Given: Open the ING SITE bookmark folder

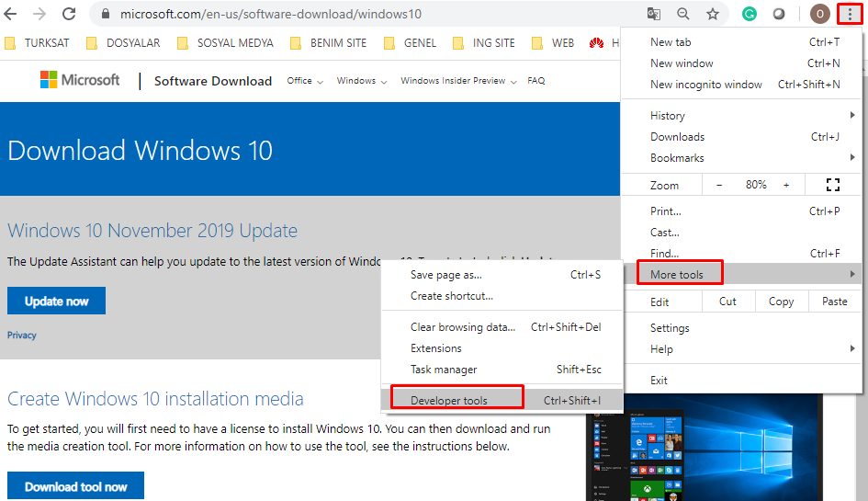Looking at the screenshot, I should (483, 43).
